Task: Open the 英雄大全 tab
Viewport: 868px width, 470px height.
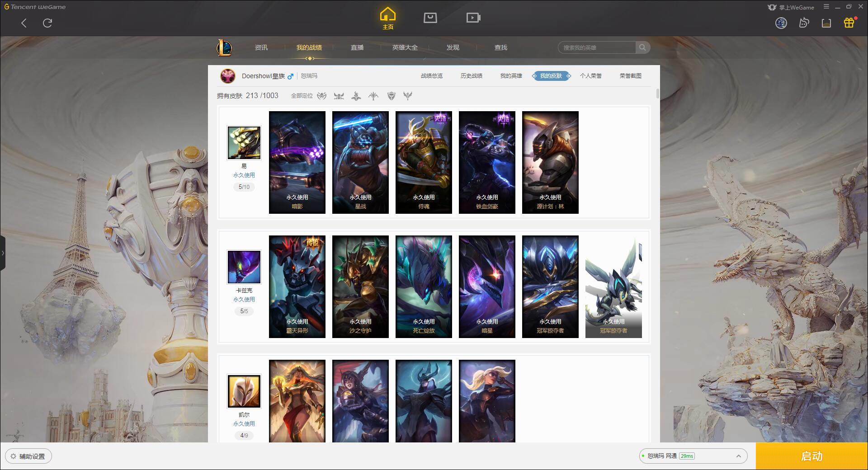Action: tap(405, 47)
